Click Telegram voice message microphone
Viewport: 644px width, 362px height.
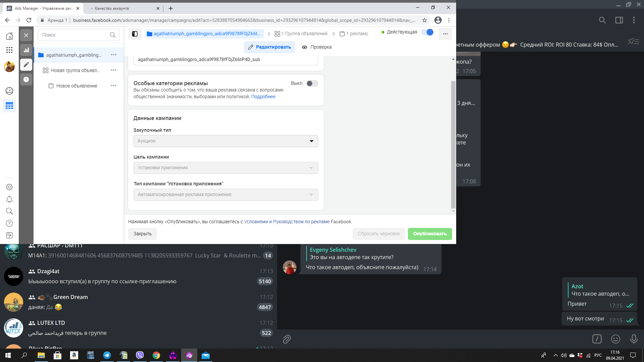(634, 339)
